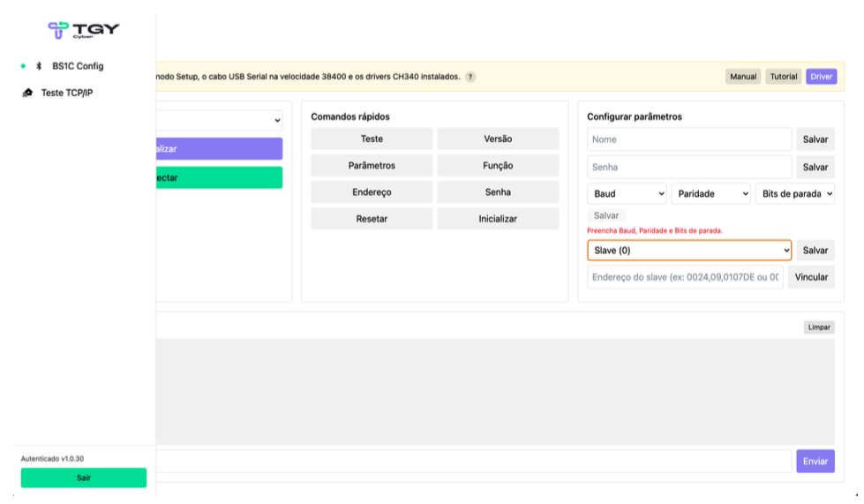Image resolution: width=864 pixels, height=504 pixels.
Task: Expand the Paridade dropdown
Action: pos(710,194)
